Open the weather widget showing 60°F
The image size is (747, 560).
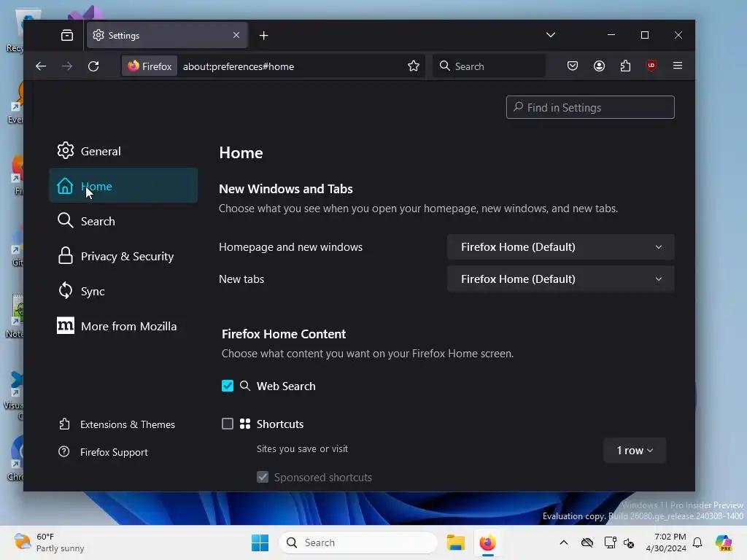click(49, 542)
